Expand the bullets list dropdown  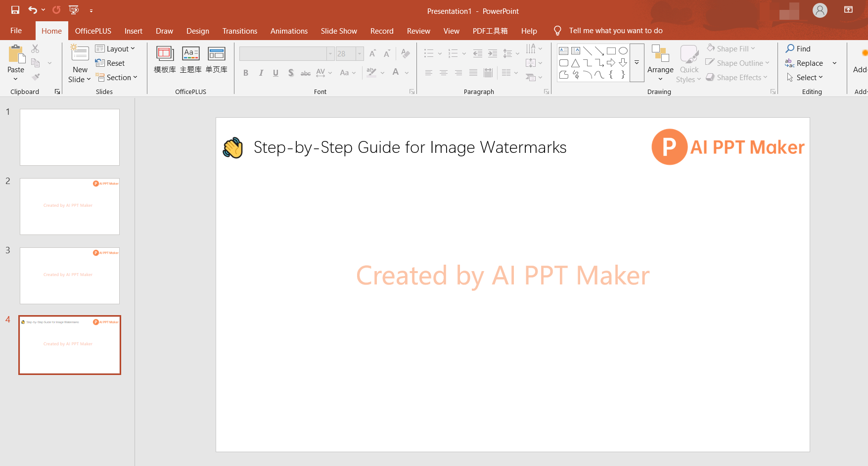click(440, 53)
